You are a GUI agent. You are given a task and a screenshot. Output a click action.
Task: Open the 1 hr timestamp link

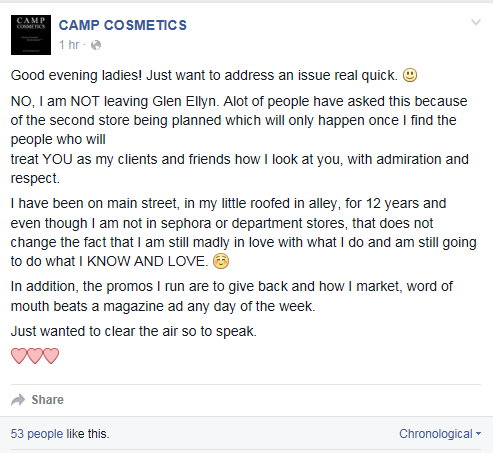click(x=69, y=44)
